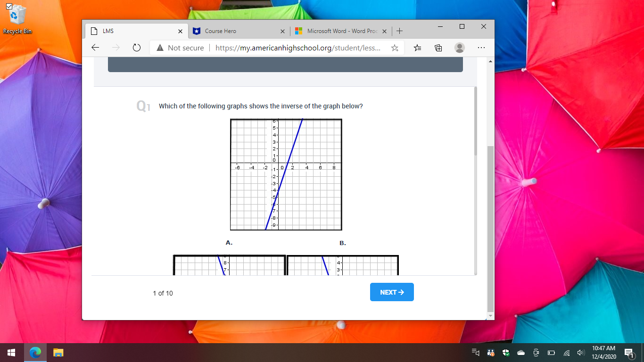This screenshot has width=644, height=362.
Task: Close the LMS tab
Action: point(180,31)
